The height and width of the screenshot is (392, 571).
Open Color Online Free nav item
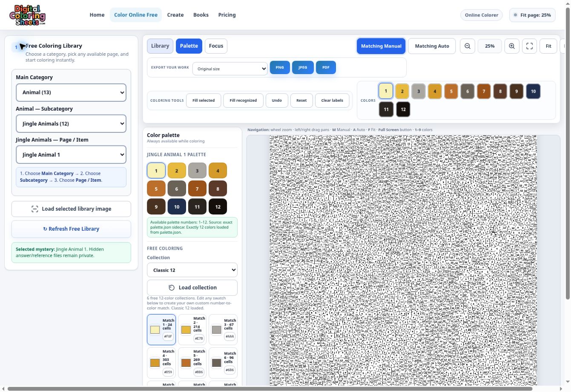pos(136,15)
